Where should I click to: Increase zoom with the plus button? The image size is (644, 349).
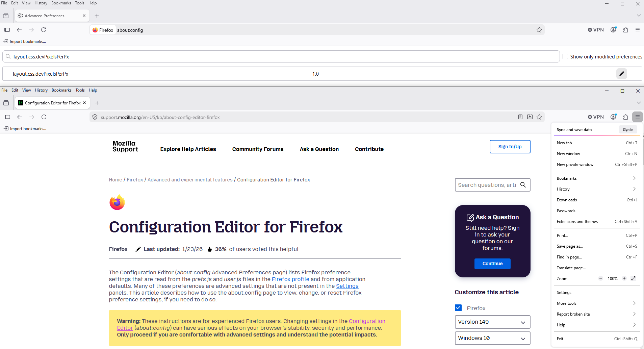(x=624, y=278)
